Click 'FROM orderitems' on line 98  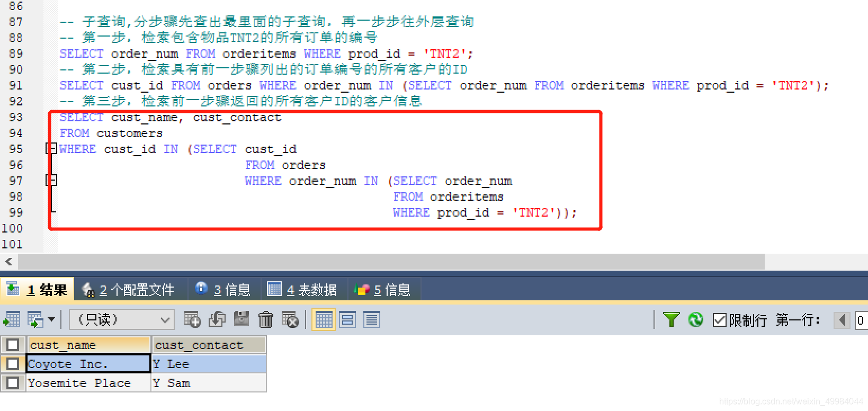coord(448,196)
